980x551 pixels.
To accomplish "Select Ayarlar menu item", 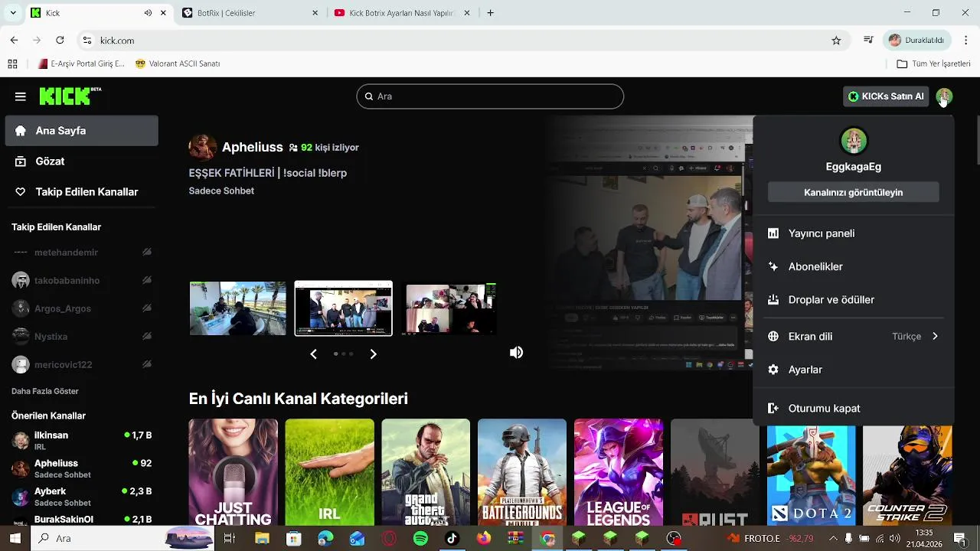I will click(854, 370).
